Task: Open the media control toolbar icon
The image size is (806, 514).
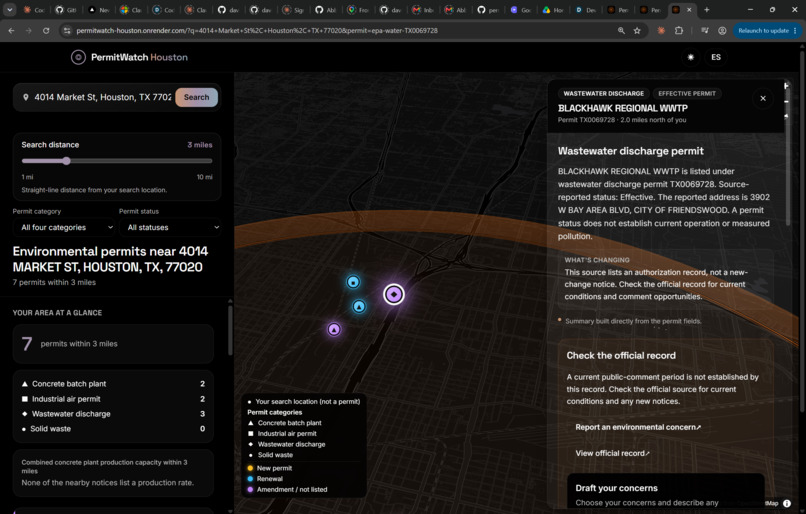Action: coord(704,31)
